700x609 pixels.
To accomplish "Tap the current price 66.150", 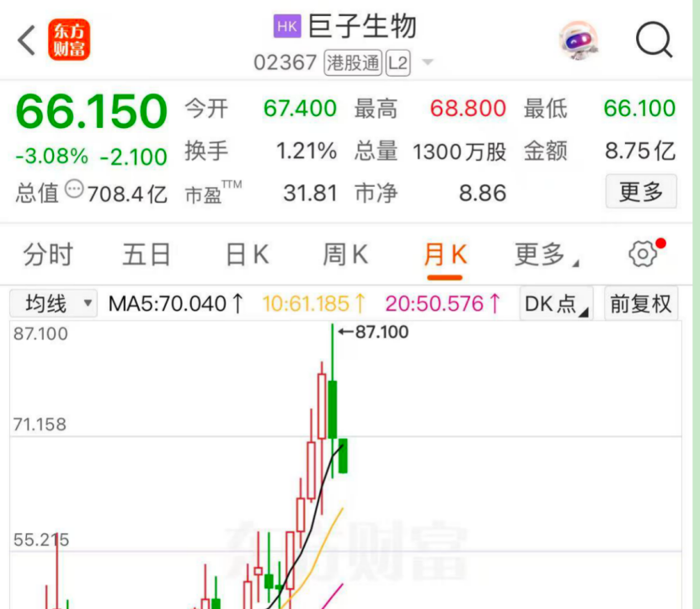I will [92, 111].
